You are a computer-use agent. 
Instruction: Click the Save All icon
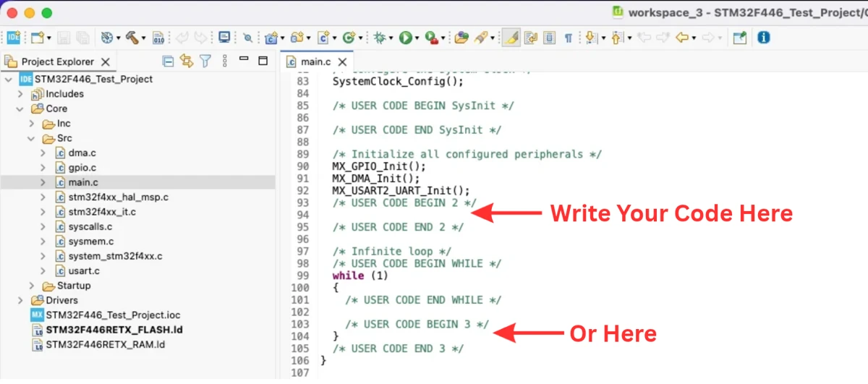tap(82, 38)
